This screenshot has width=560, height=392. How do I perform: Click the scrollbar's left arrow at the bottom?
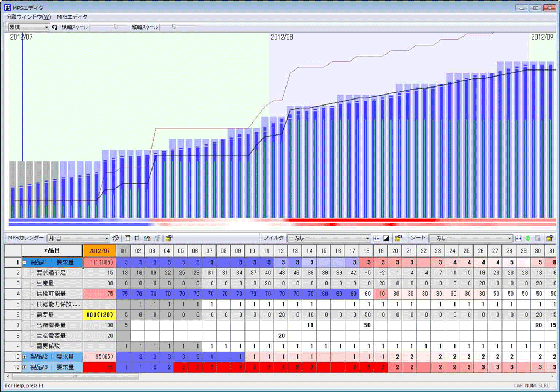pyautogui.click(x=8, y=376)
